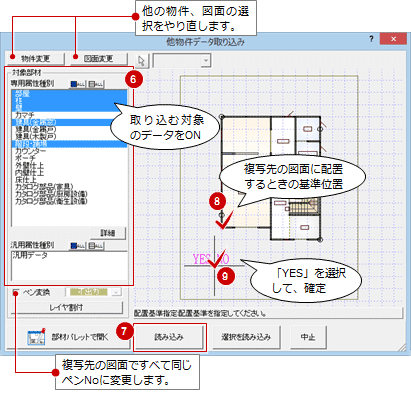This screenshot has width=411, height=395.
Task: Toggle the ペン変換 checkbox
Action: pyautogui.click(x=16, y=292)
